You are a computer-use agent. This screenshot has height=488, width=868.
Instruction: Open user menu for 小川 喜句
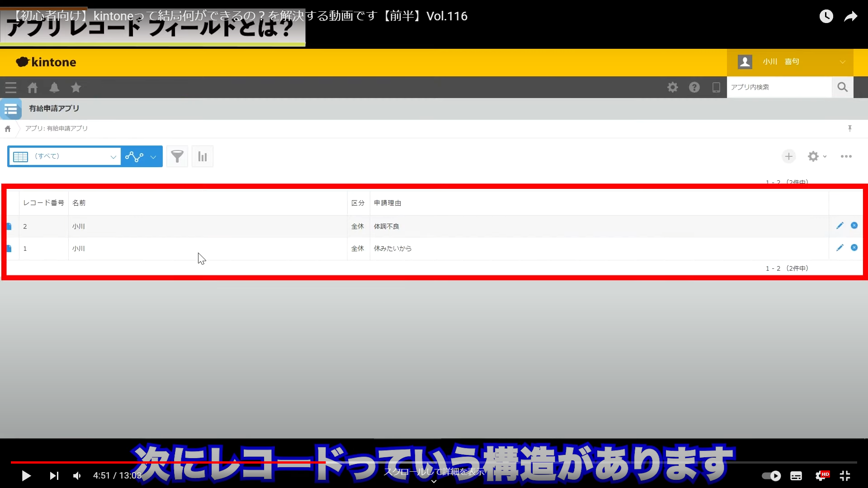click(x=790, y=62)
